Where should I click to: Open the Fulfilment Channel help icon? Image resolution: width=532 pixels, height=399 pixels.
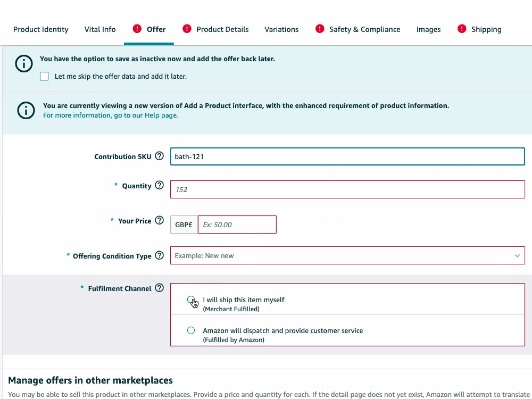pyautogui.click(x=159, y=288)
